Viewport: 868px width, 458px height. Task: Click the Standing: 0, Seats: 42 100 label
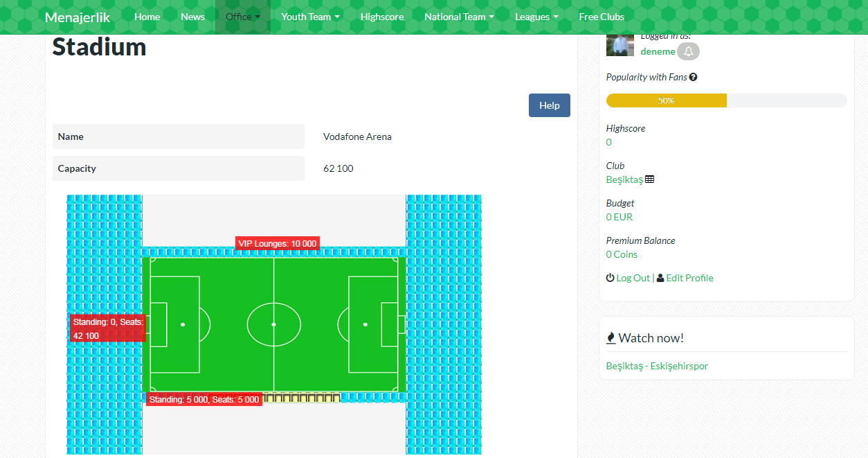coord(108,328)
